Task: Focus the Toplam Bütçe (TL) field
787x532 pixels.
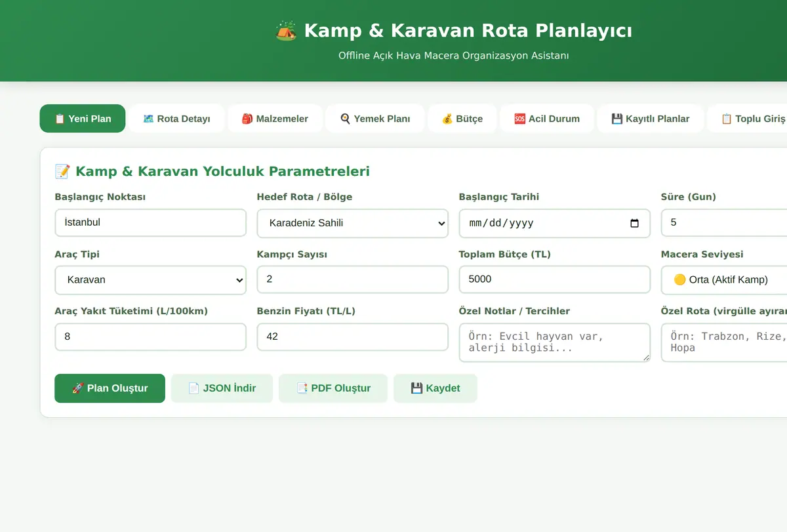Action: (x=555, y=279)
